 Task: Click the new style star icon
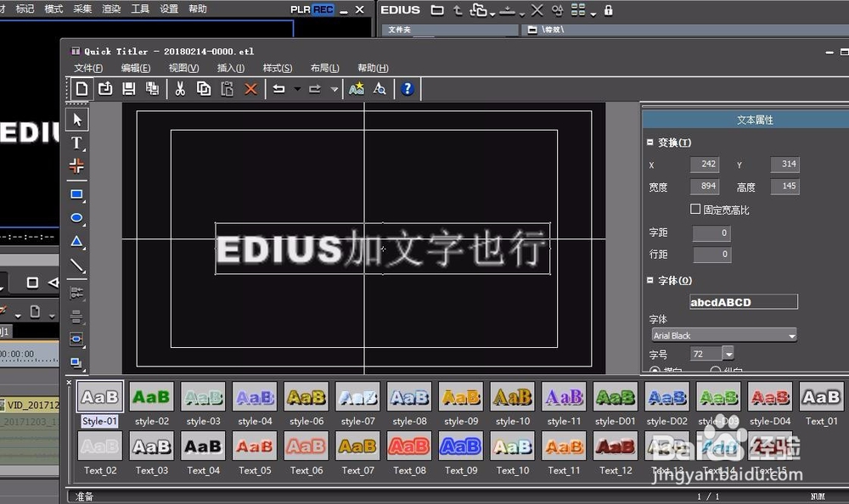point(357,89)
